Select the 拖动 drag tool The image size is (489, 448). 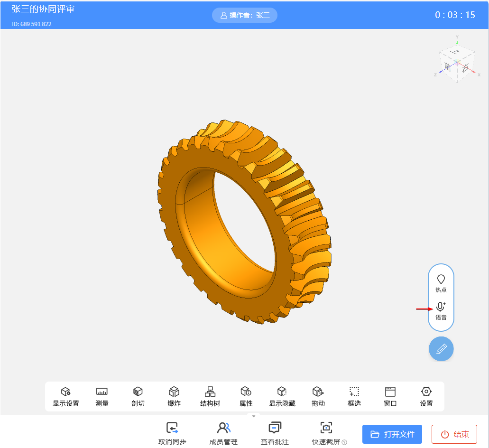coord(318,396)
